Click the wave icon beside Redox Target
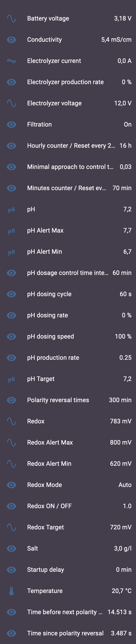The image size is (136, 644). (x=11, y=527)
